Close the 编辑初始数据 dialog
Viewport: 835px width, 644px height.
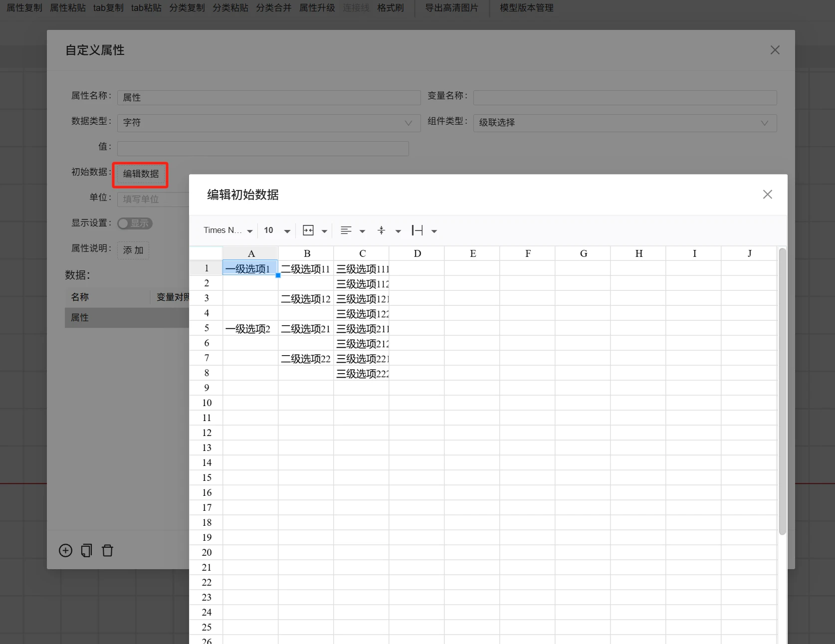[x=768, y=195]
